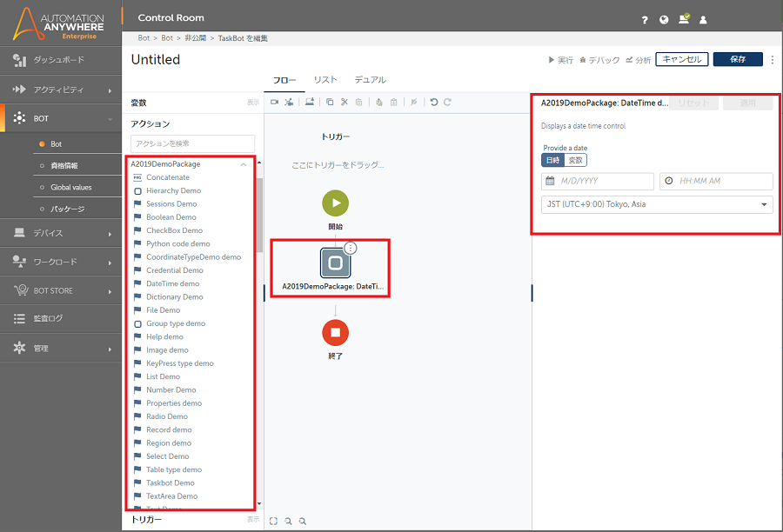The width and height of the screenshot is (783, 532).
Task: Click the action list scrollbar thumb
Action: (259, 215)
